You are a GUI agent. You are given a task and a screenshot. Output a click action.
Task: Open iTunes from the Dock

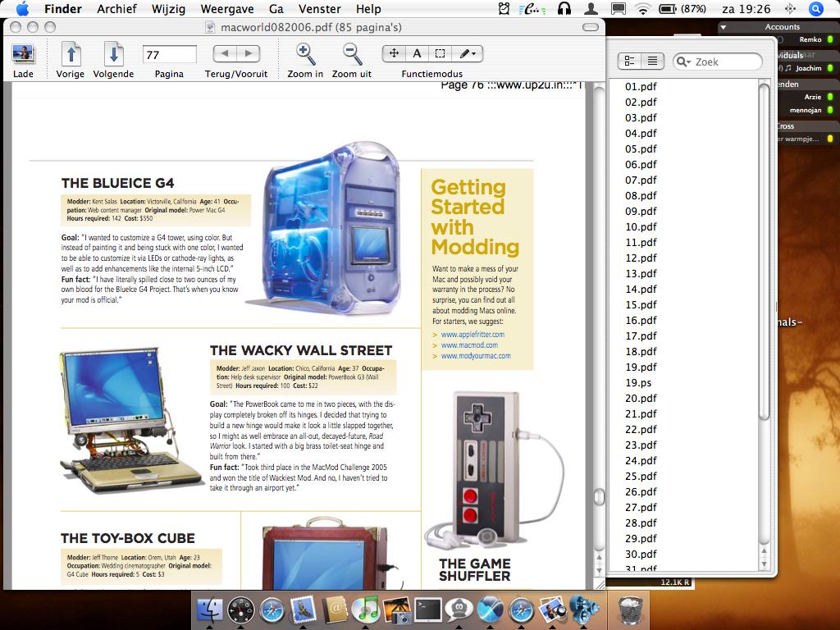pos(366,609)
